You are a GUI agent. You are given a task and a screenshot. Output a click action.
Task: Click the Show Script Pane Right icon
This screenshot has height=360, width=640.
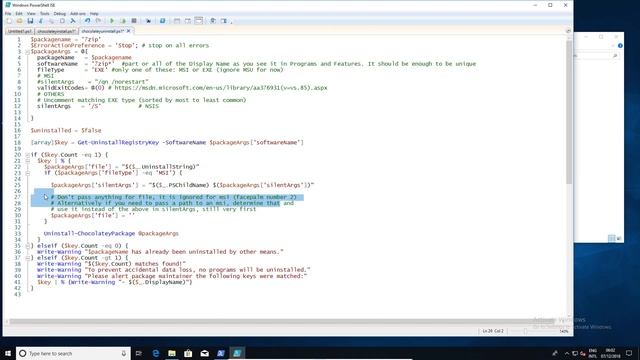[x=188, y=20]
